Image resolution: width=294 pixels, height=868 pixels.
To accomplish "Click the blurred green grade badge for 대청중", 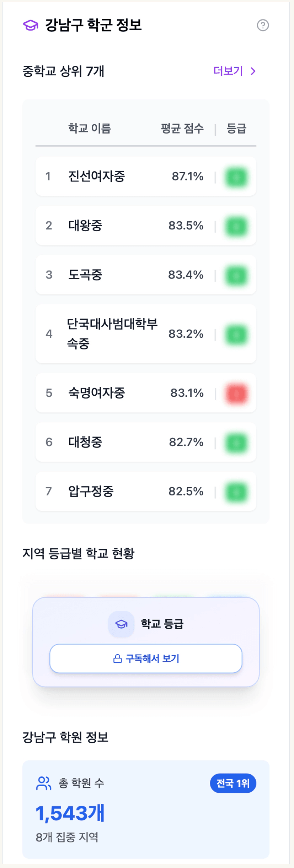I will (x=236, y=443).
